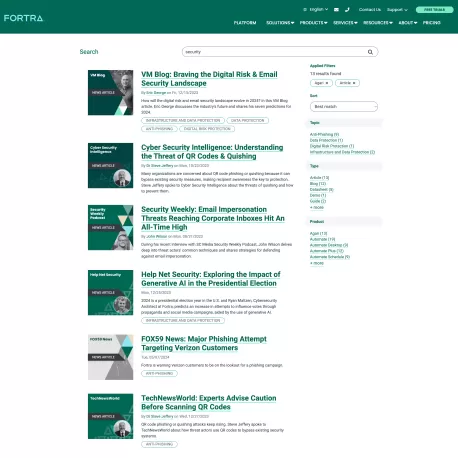Open the Support dropdown in header

point(397,10)
